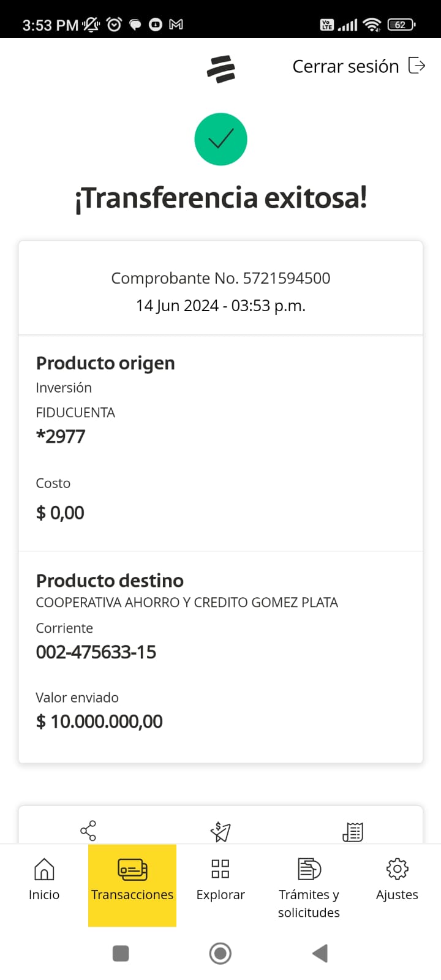This screenshot has width=441, height=980.
Task: Open Trámites y solicitudes tab
Action: tap(309, 886)
